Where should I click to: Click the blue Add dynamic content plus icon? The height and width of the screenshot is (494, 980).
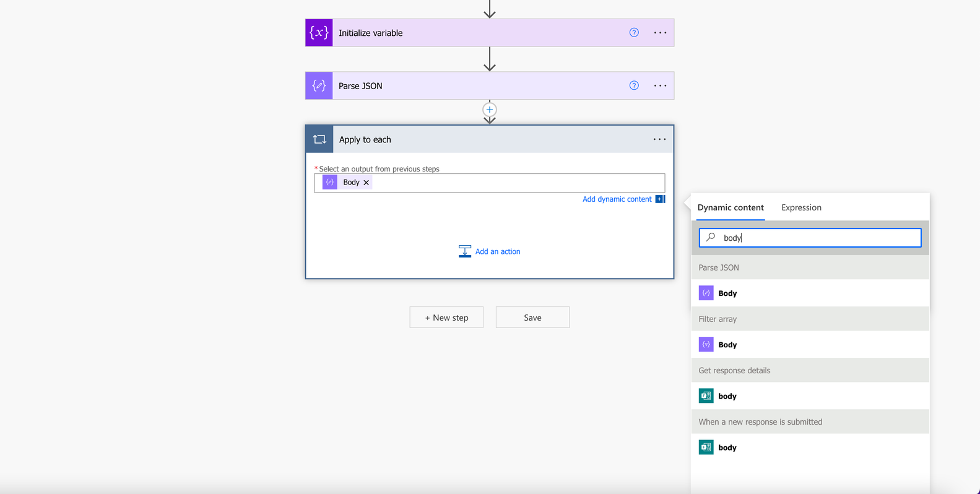(x=660, y=199)
